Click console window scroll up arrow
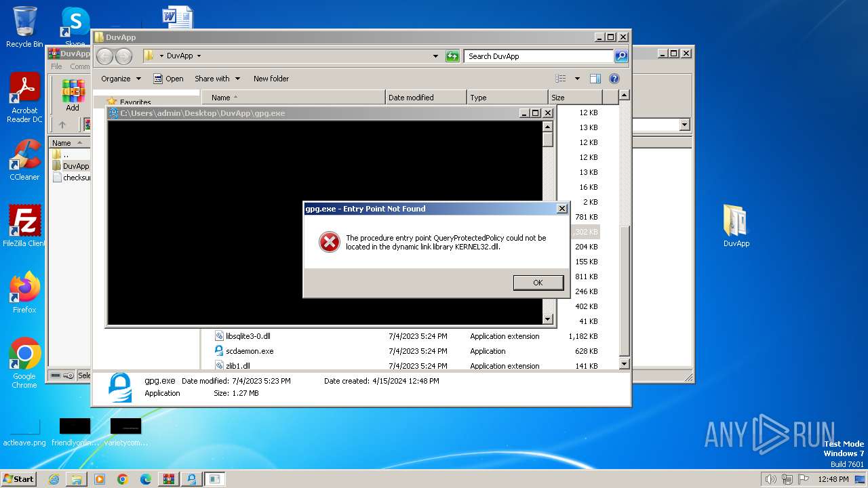868x488 pixels. point(548,126)
